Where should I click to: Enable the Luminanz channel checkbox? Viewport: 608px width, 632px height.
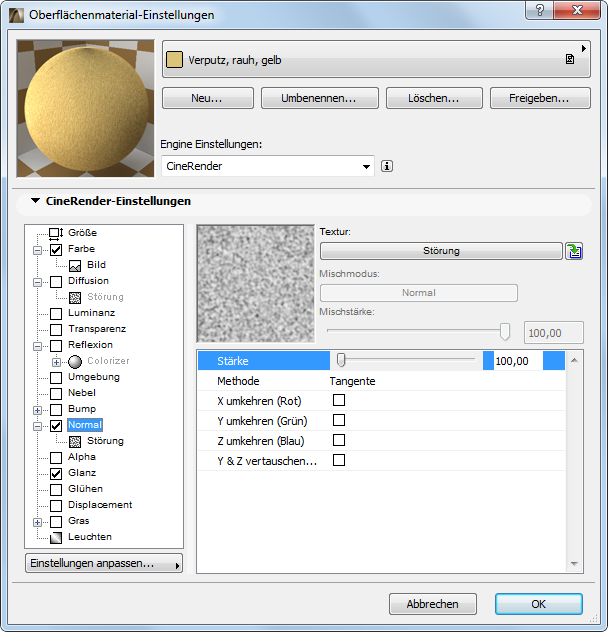(x=56, y=314)
